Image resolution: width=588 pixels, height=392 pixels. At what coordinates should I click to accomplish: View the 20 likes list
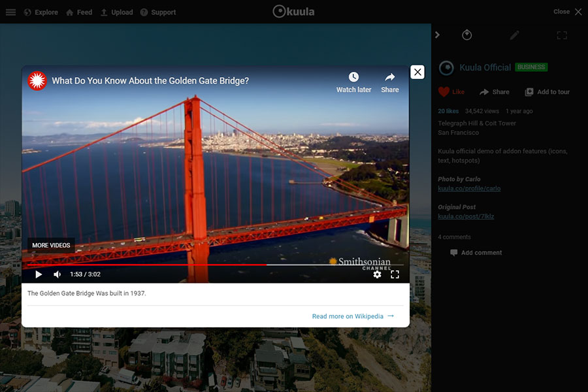coord(448,111)
